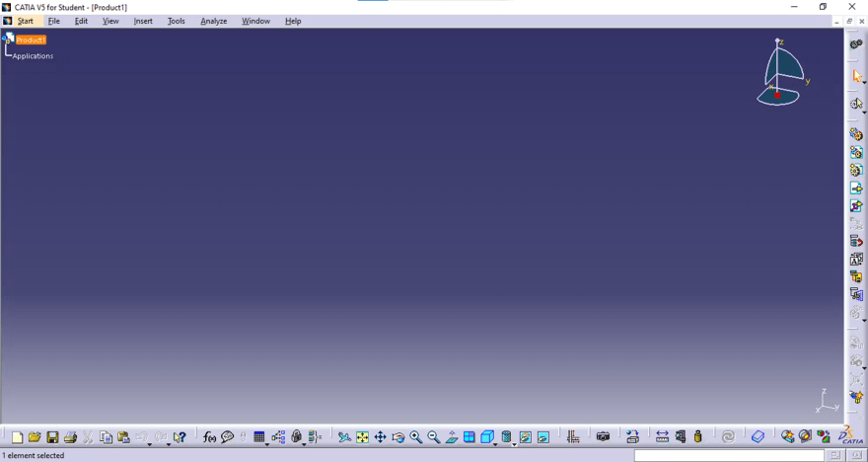Click the red X-axis square on compass

pos(777,96)
